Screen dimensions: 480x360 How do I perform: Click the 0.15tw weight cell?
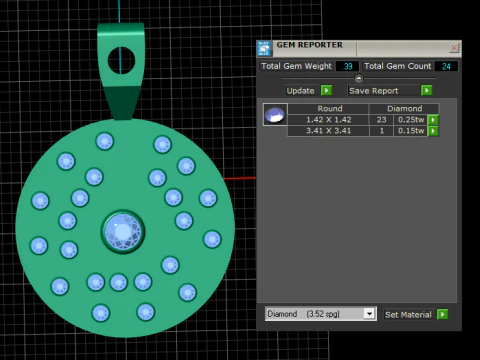[411, 131]
